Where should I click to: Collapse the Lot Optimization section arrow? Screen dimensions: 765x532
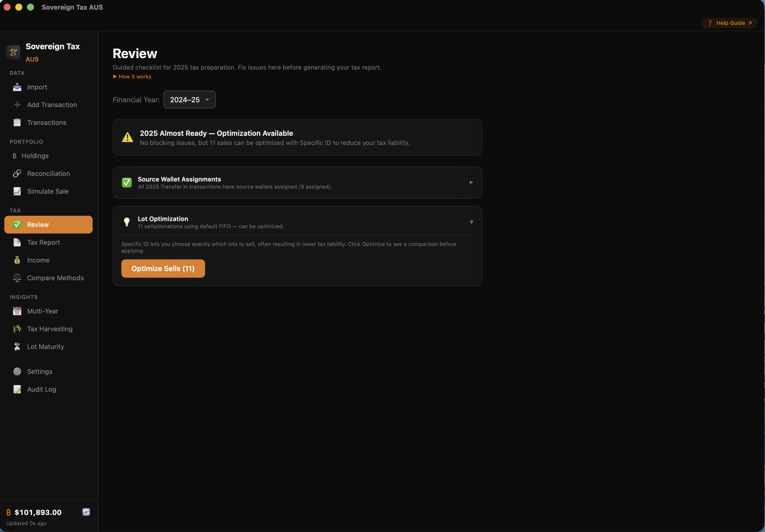tap(471, 222)
